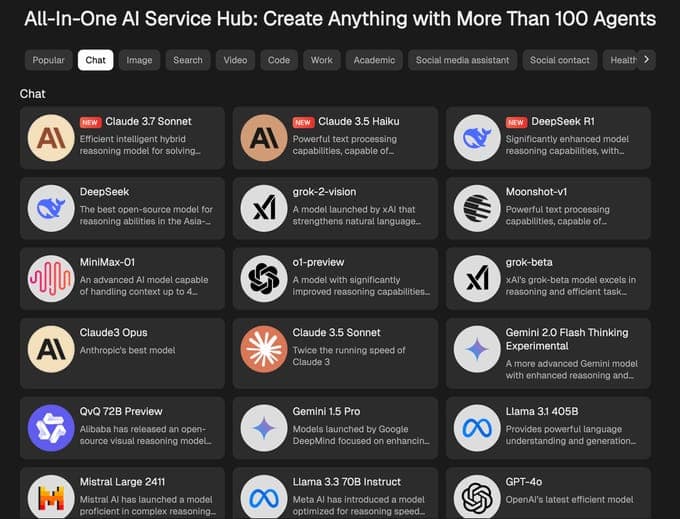Click the Llama 3.3 70B Instruct Meta icon
This screenshot has height=519, width=680.
(x=264, y=497)
